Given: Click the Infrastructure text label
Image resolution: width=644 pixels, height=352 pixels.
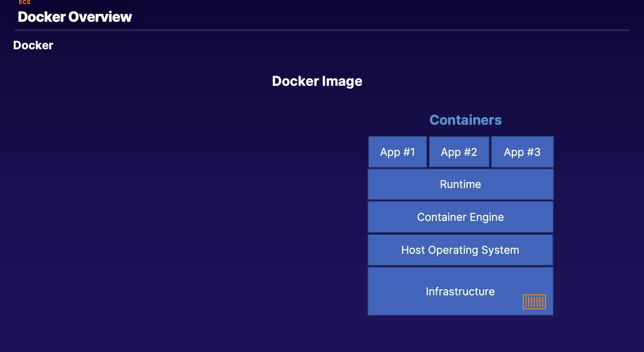Looking at the screenshot, I should click(x=460, y=292).
